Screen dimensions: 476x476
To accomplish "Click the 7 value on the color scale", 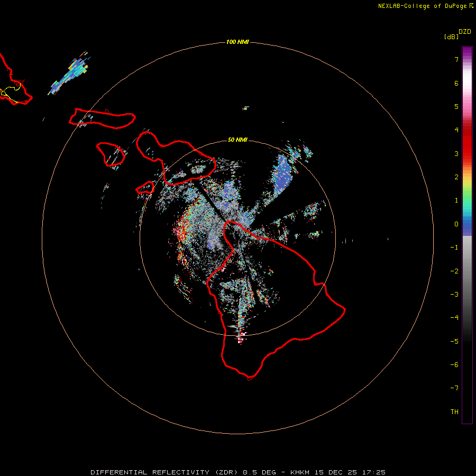I will (456, 59).
